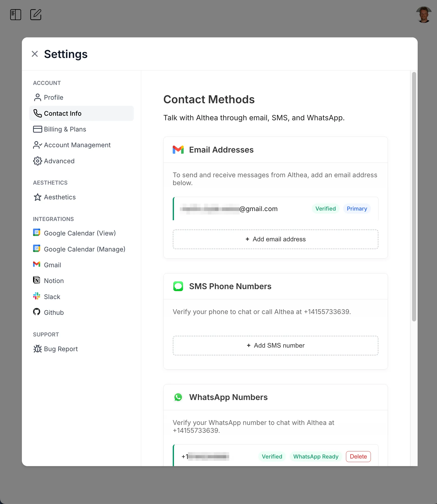Click the WhatsApp Numbers section title
This screenshot has width=437, height=504.
tap(228, 397)
